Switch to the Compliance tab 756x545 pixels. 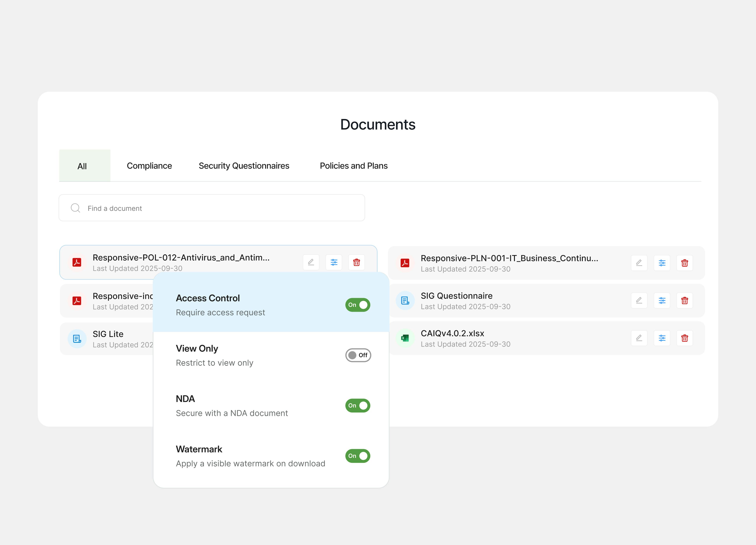click(x=149, y=166)
